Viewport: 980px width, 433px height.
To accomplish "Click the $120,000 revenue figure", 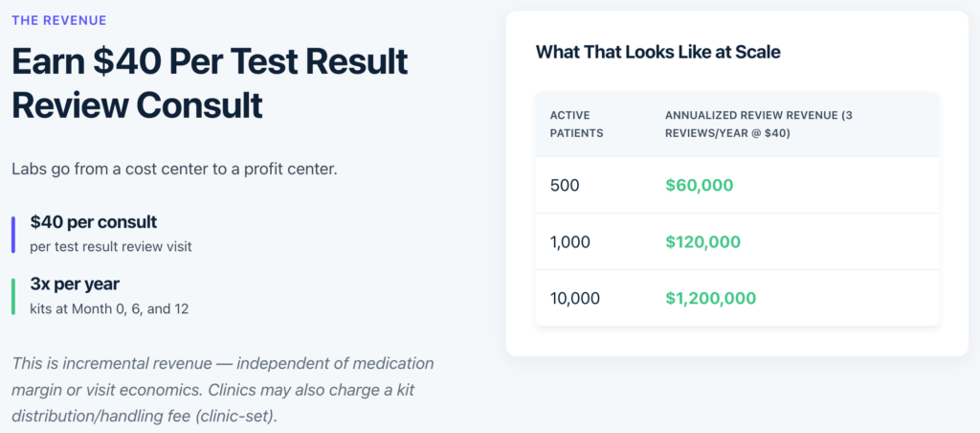I will [x=702, y=241].
